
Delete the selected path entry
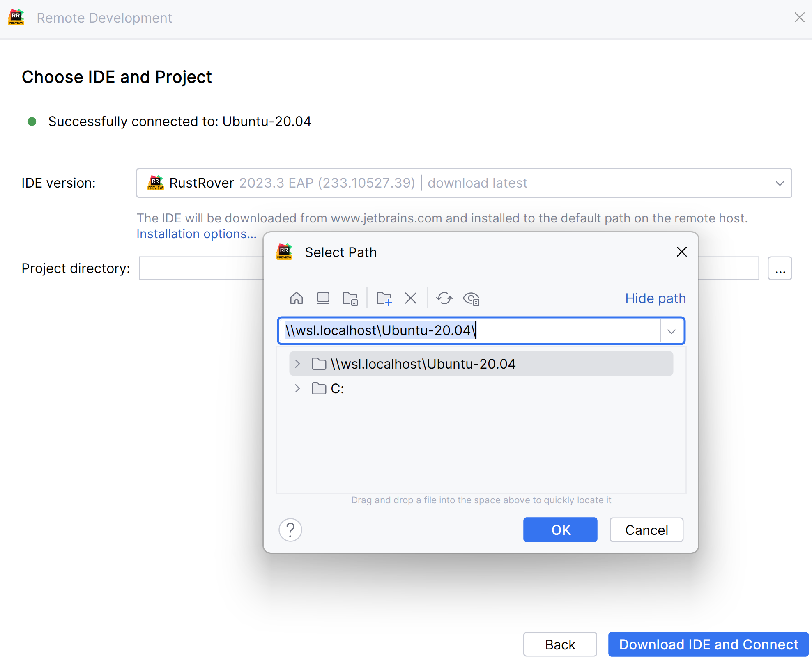[x=410, y=298]
